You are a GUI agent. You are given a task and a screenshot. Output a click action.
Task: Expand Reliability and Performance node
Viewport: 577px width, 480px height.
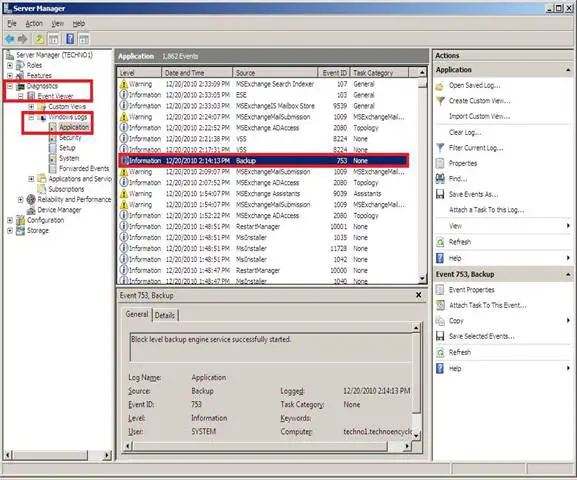click(21, 200)
